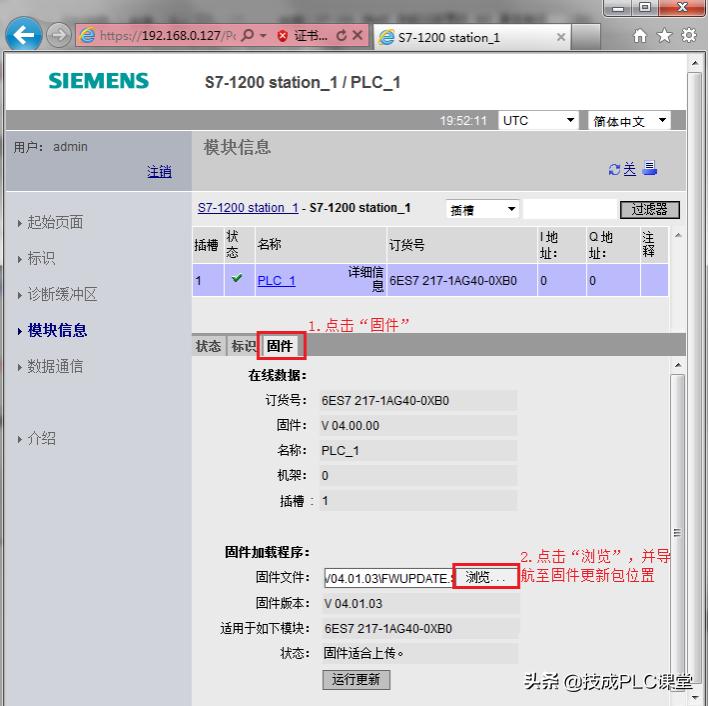This screenshot has width=709, height=706.
Task: Open the favorites star icon
Action: point(664,35)
